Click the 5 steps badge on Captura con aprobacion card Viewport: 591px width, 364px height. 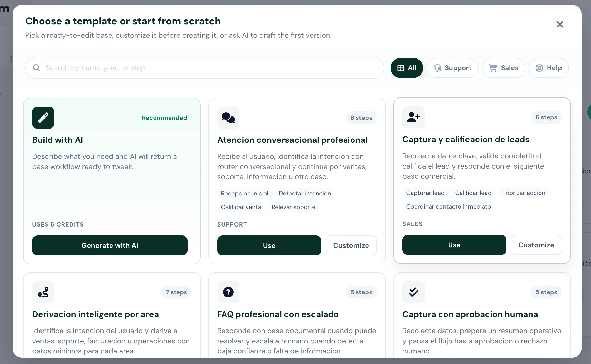546,292
